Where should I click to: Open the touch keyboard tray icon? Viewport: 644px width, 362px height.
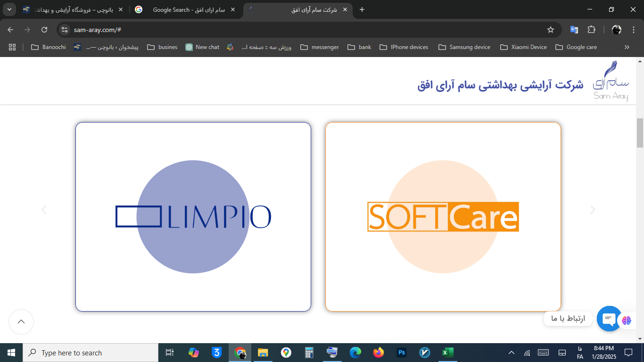[x=543, y=353]
